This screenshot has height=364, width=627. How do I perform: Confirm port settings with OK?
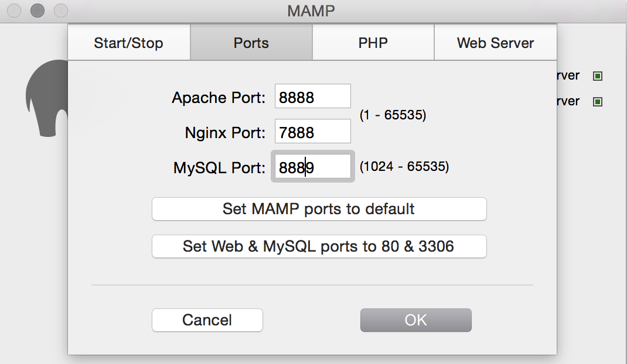pos(415,320)
